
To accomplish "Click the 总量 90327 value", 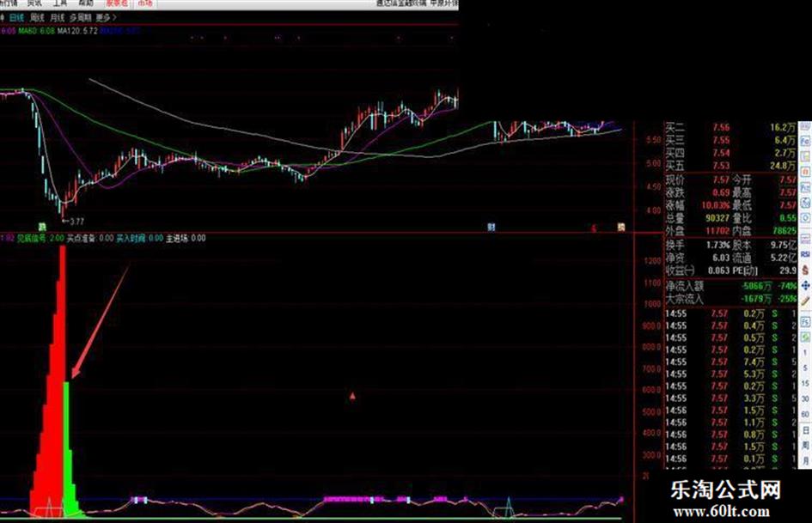I will 717,218.
